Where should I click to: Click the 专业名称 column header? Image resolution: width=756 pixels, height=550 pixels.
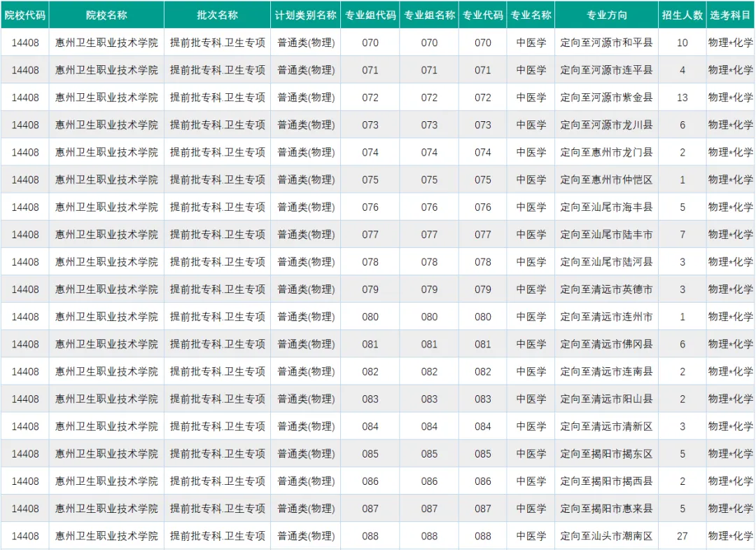[531, 15]
